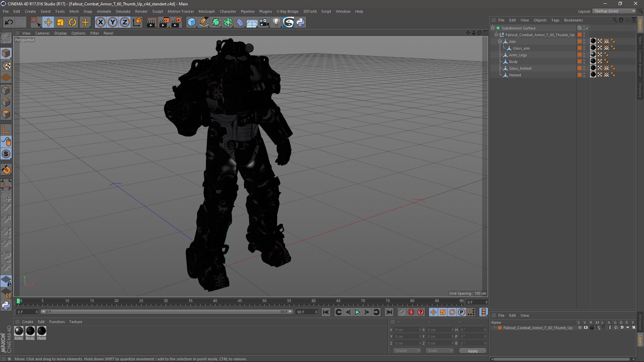Click the Scale tool icon
644x362 pixels.
(60, 22)
